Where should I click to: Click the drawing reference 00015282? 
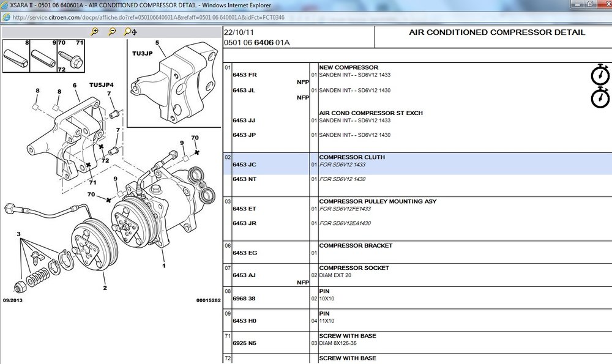point(209,300)
